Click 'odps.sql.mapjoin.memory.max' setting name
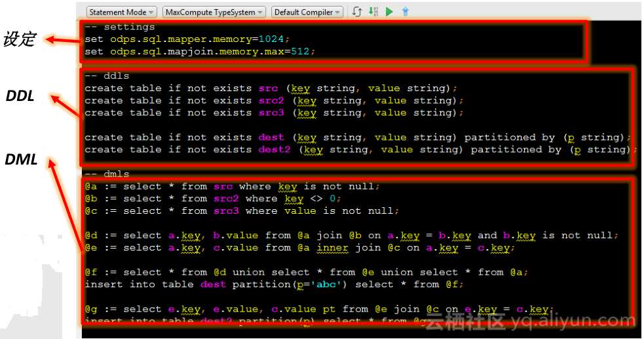This screenshot has height=339, width=644. (197, 52)
